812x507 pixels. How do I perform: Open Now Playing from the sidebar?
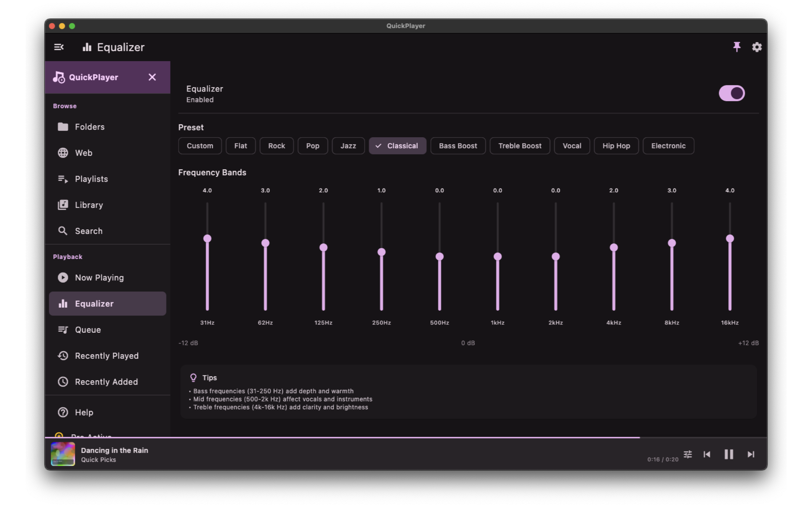point(99,277)
